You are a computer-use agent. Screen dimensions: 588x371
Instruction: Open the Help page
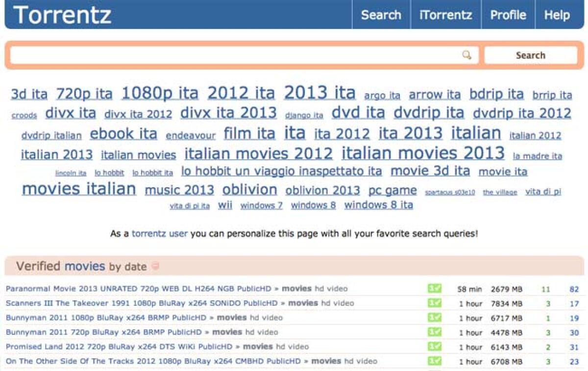pyautogui.click(x=557, y=15)
